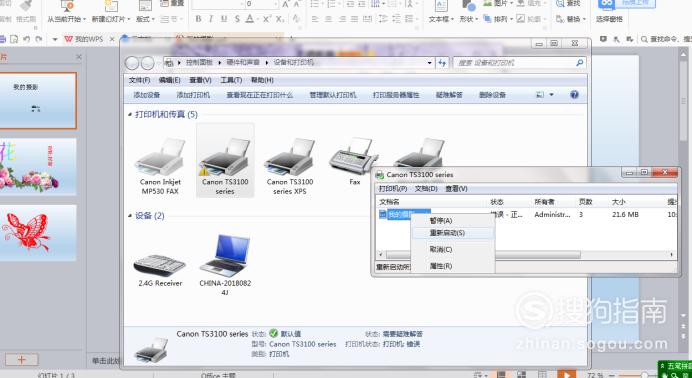Click the undo arrow in the WPS quick access bar
This screenshot has height=378, width=692.
click(26, 39)
